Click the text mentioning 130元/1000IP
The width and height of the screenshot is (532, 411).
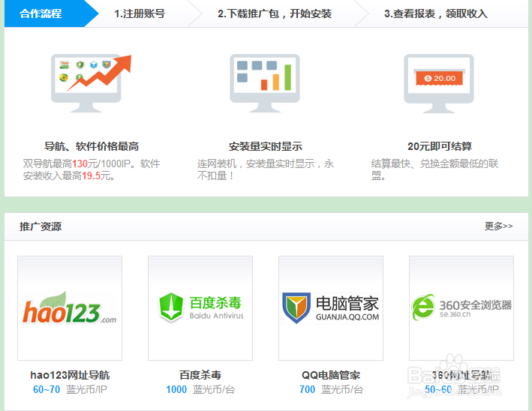pyautogui.click(x=92, y=169)
